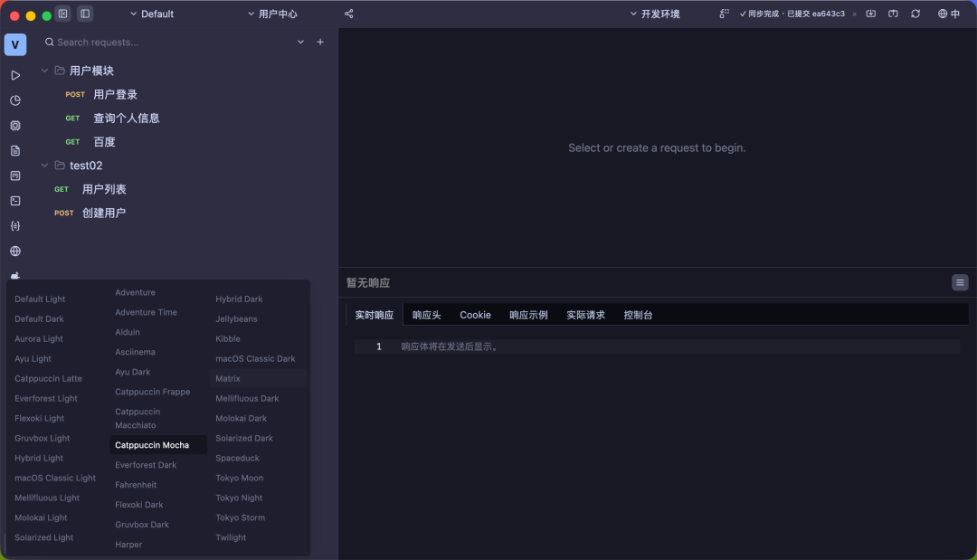Collapse the test02 folder chevron
The image size is (977, 560).
tap(44, 165)
